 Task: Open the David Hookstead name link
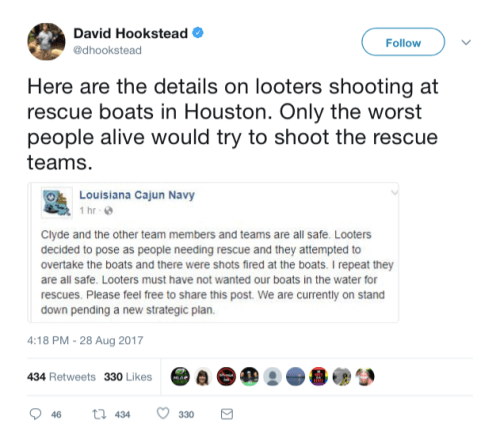131,33
